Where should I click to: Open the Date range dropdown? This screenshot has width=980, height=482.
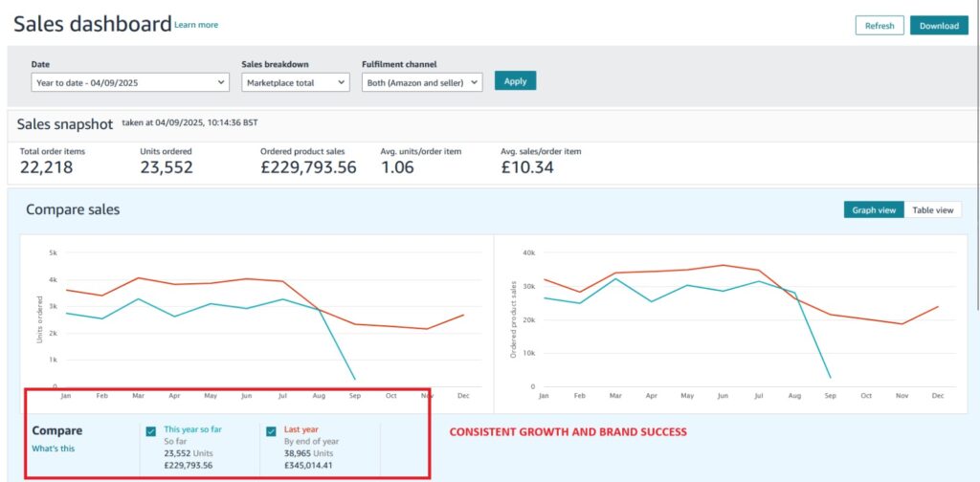(130, 82)
